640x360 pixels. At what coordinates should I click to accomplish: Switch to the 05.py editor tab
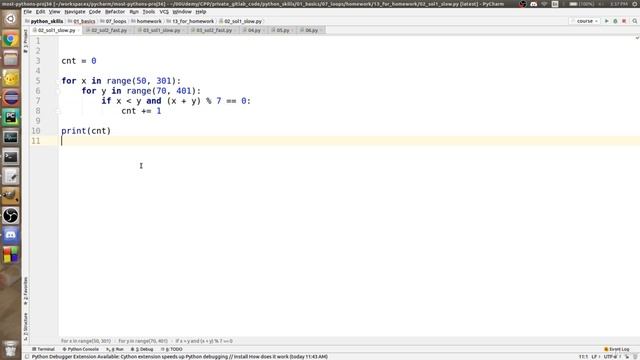(282, 30)
